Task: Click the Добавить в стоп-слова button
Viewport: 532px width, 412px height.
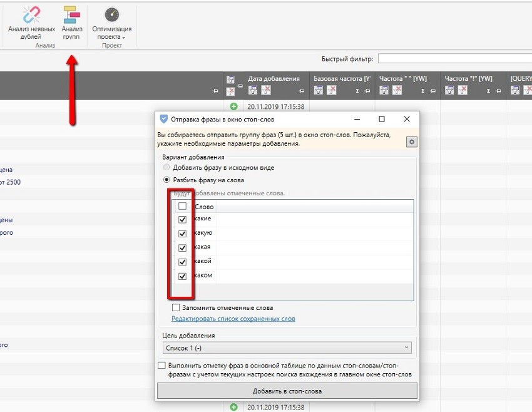Action: [287, 391]
